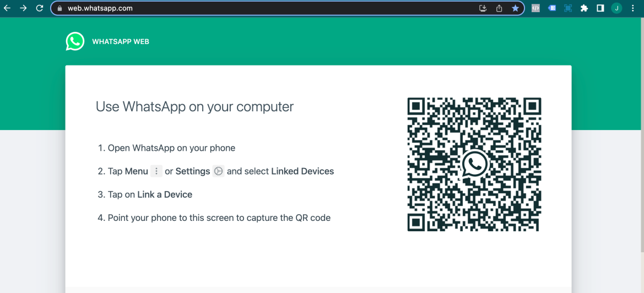Click the Settings gear icon in step 2

(x=219, y=171)
